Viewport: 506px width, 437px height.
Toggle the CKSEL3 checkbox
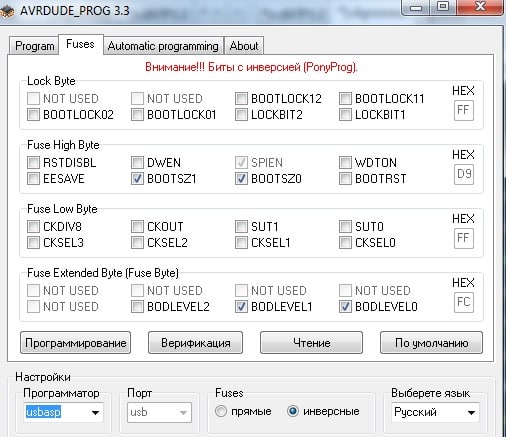pos(33,243)
